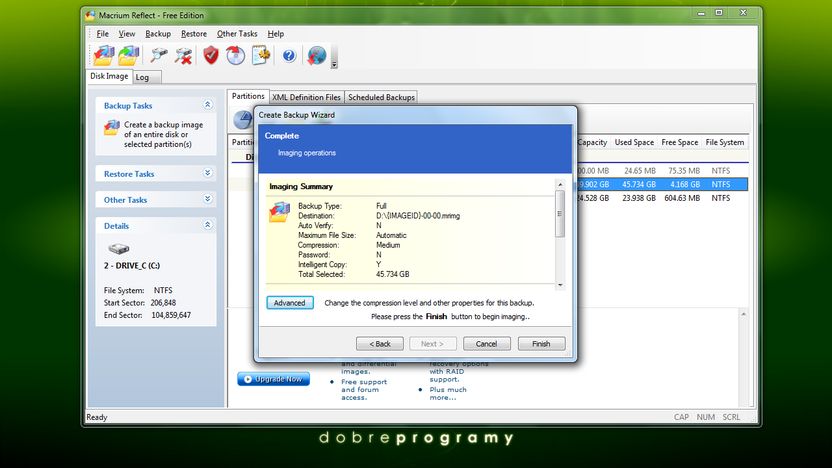Click the red shield verify image icon
Image resolution: width=832 pixels, height=468 pixels.
tap(211, 55)
